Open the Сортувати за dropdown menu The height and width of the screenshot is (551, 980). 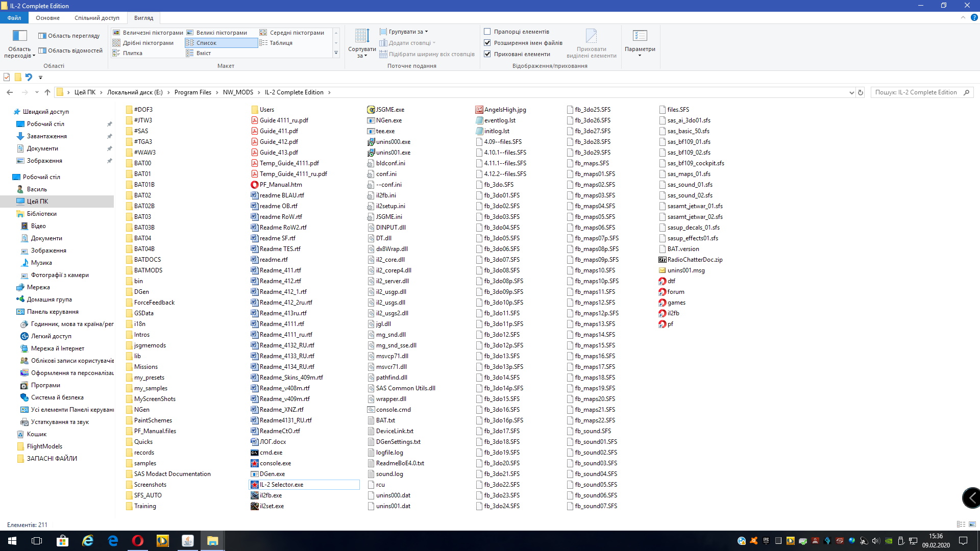(x=362, y=43)
